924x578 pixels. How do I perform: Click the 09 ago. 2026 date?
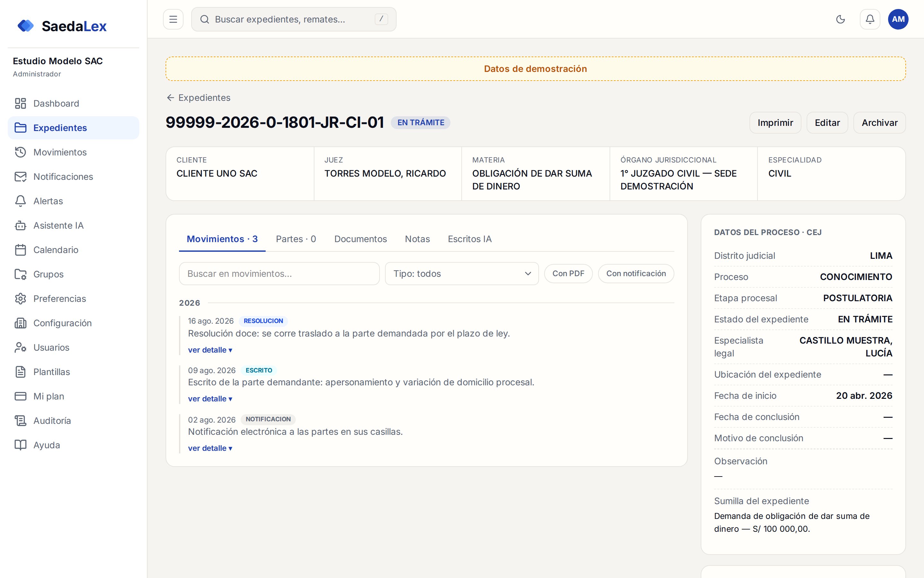[211, 371]
